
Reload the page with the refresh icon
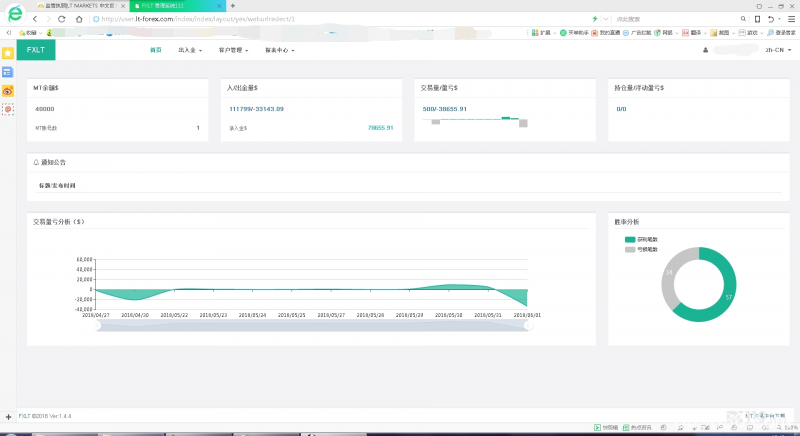click(x=62, y=19)
